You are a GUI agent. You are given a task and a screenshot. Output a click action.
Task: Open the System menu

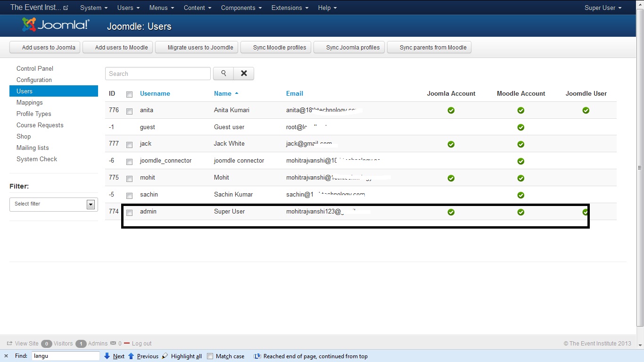click(94, 8)
